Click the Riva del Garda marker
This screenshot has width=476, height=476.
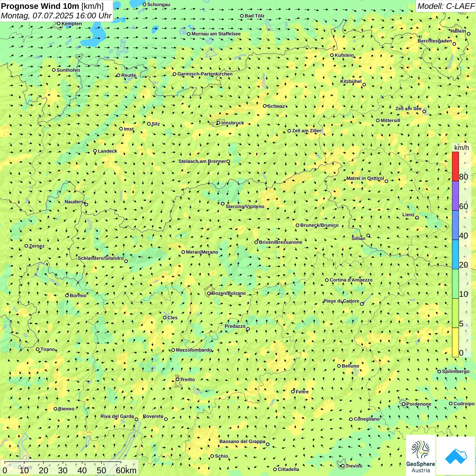pyautogui.click(x=137, y=419)
